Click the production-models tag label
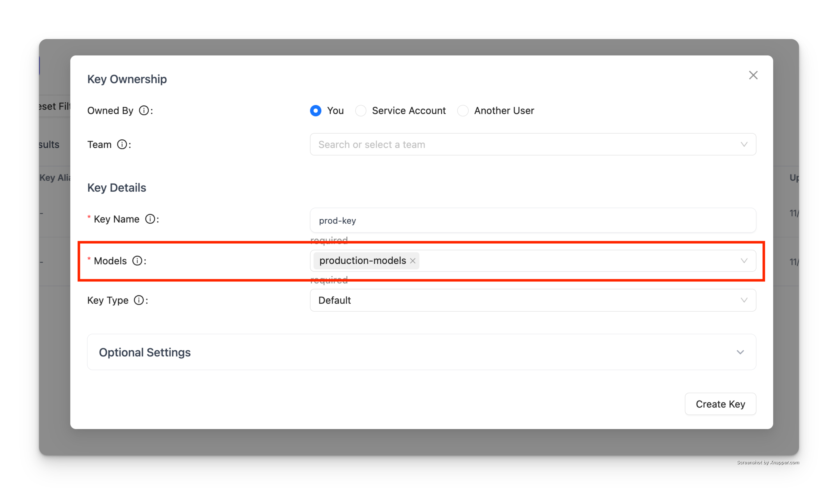 tap(362, 261)
